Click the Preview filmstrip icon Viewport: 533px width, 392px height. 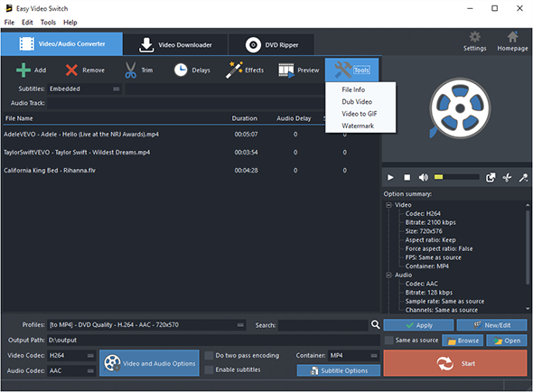click(286, 70)
